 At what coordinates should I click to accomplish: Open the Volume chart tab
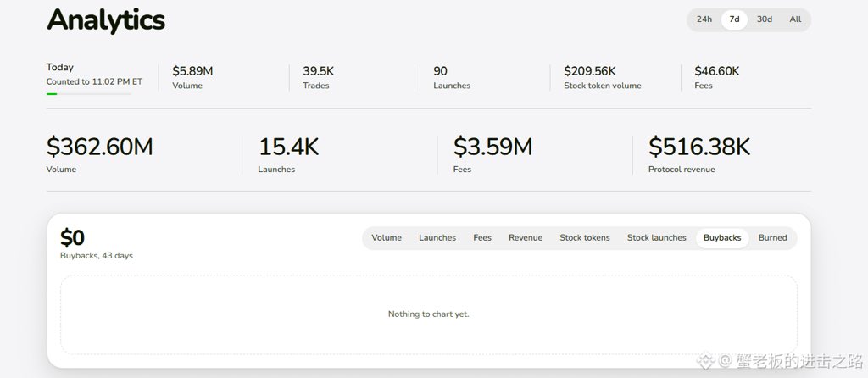pos(387,238)
